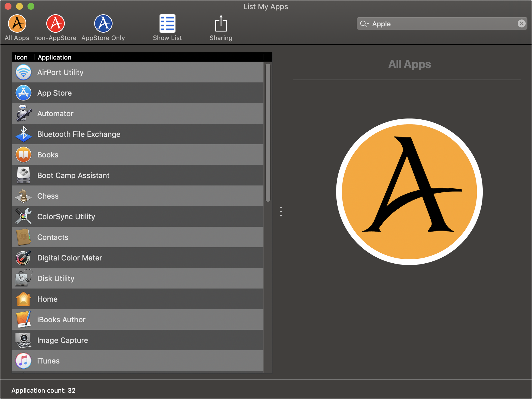Select the Image Capture row text

pyautogui.click(x=62, y=340)
